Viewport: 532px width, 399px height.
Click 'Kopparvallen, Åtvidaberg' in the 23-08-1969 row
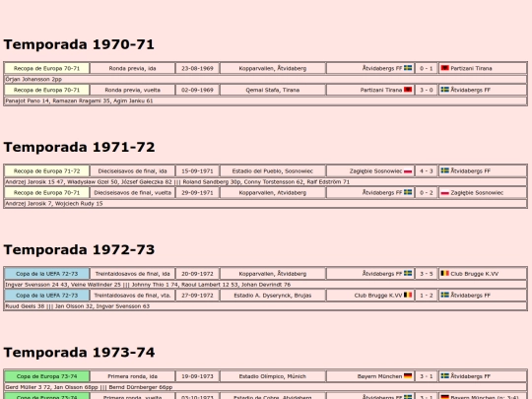(273, 68)
